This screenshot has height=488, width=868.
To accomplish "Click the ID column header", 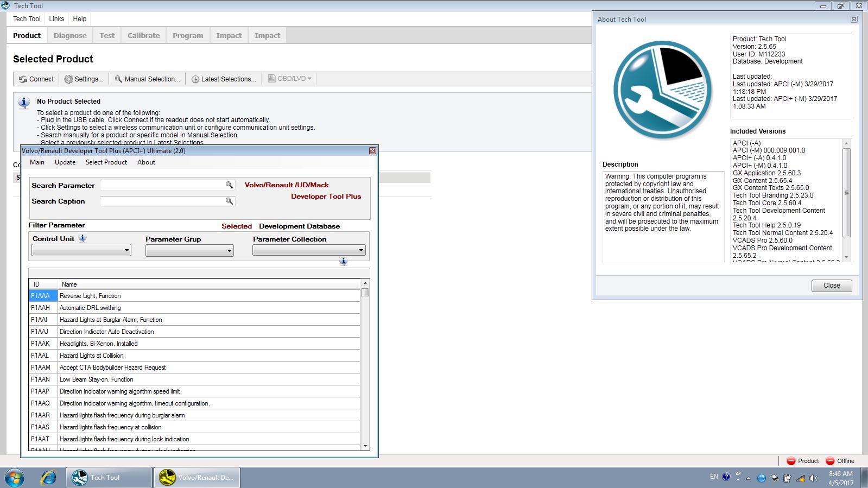I will click(x=43, y=284).
